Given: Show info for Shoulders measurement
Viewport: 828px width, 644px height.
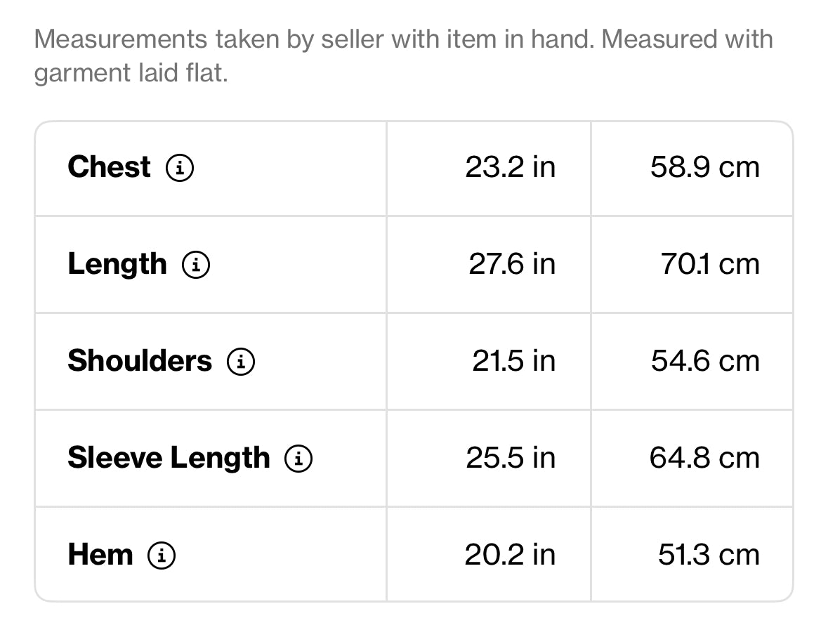Looking at the screenshot, I should [x=241, y=362].
